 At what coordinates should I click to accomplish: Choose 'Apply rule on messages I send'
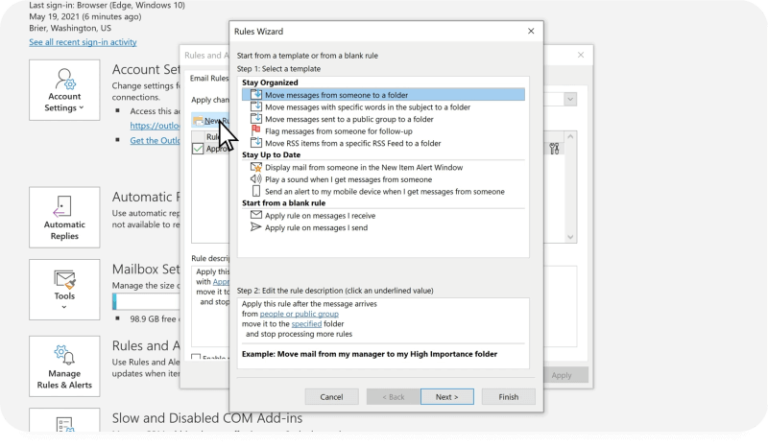(x=316, y=228)
